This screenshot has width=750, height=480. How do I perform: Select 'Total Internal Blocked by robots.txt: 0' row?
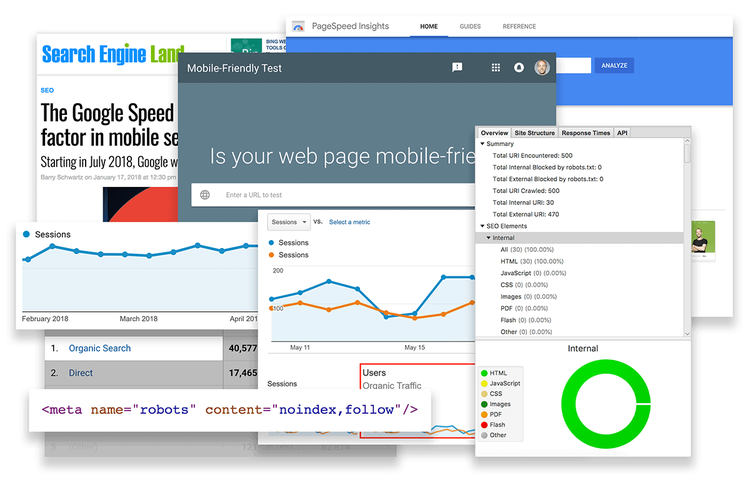tap(547, 167)
